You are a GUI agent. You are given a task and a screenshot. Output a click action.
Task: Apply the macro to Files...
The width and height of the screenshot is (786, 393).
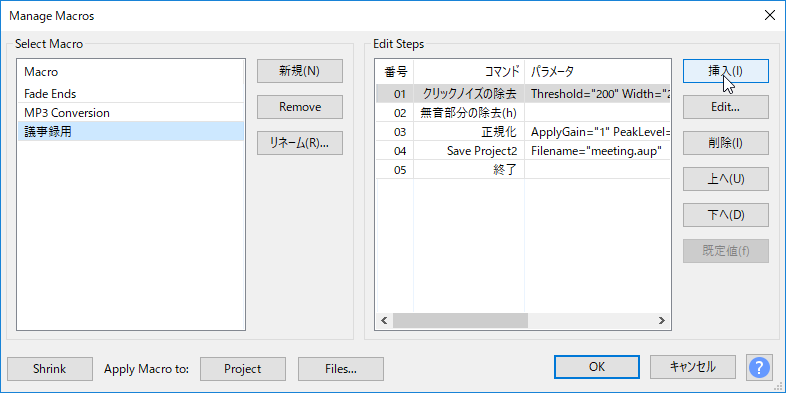tap(341, 369)
